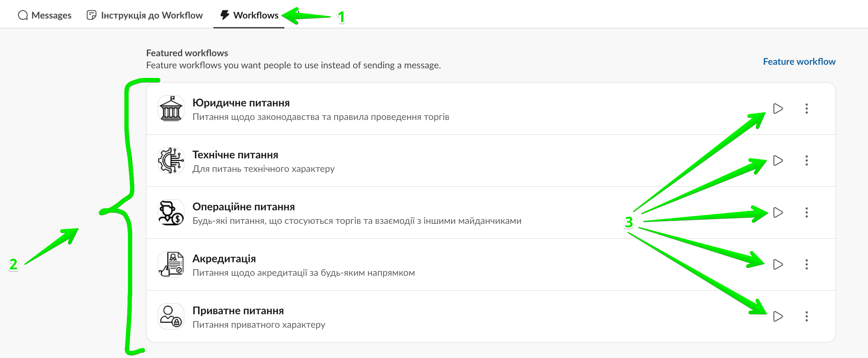The width and height of the screenshot is (868, 358).
Task: Launch the Акредитація workflow play button
Action: pos(778,264)
